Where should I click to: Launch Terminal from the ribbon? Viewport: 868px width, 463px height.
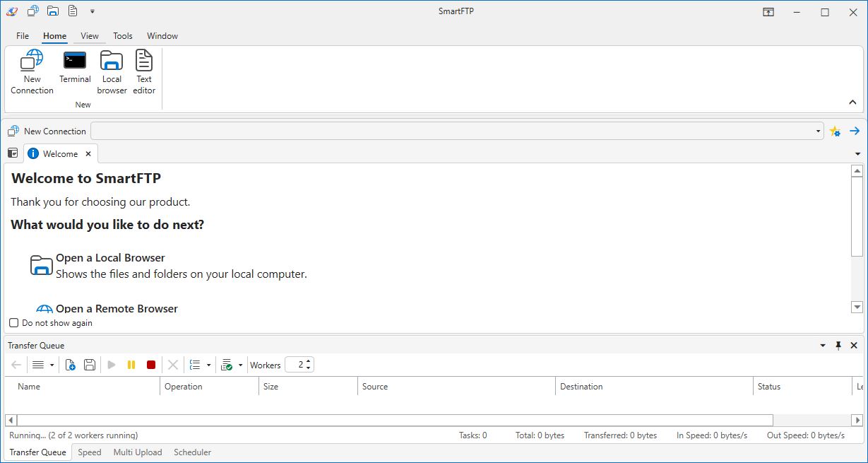75,68
